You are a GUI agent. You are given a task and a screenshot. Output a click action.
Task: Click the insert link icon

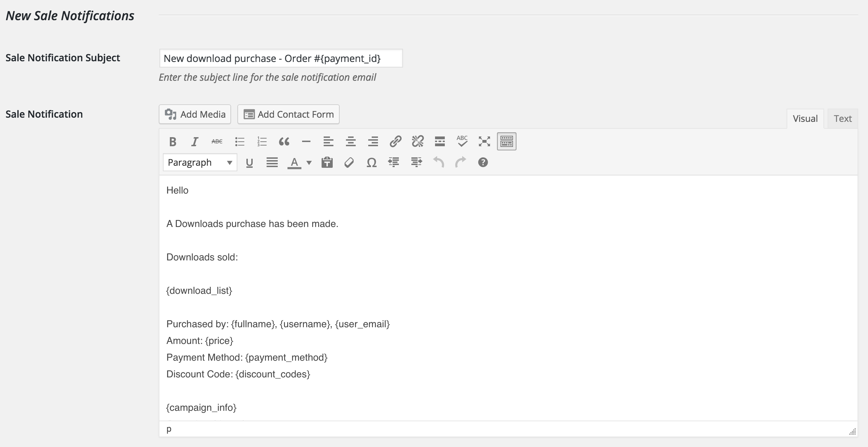[395, 142]
